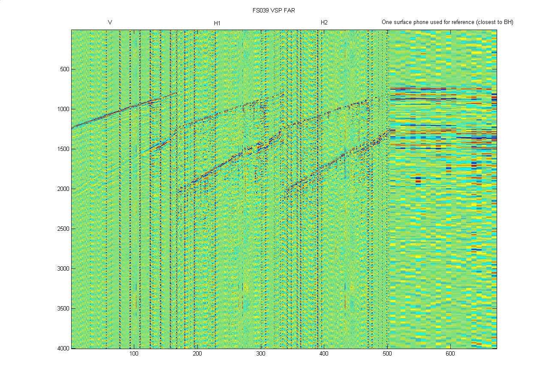Click y-axis tick label 3500
Image resolution: width=549 pixels, height=392 pixels.
[x=63, y=309]
